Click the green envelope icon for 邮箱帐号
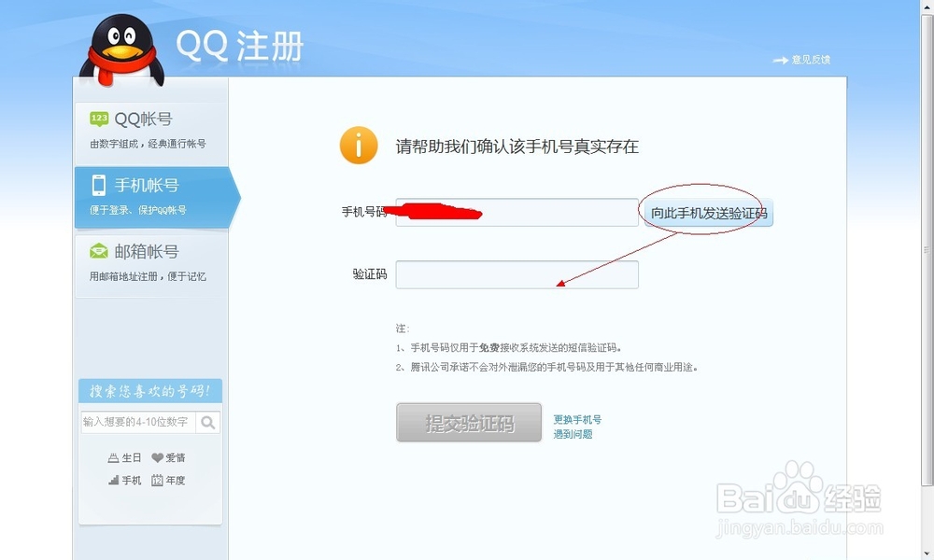The image size is (934, 560). click(99, 251)
